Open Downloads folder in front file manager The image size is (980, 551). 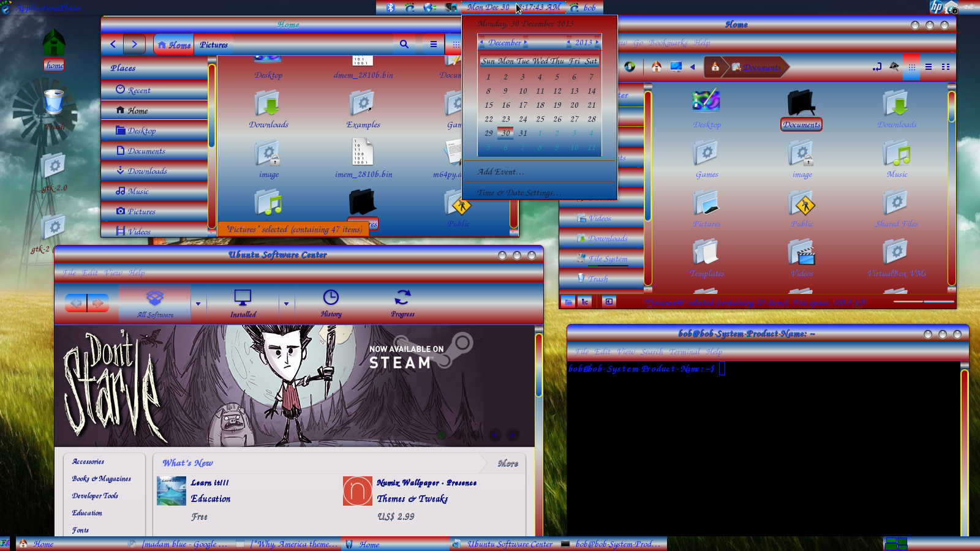click(268, 109)
